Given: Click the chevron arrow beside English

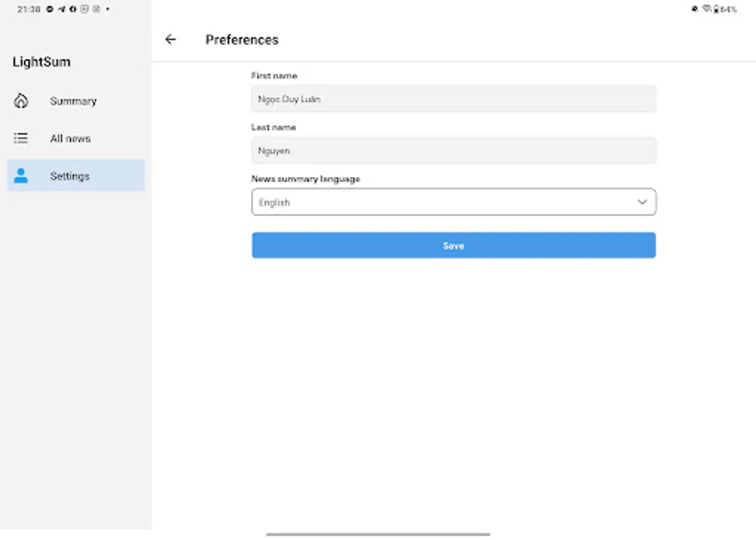Looking at the screenshot, I should click(x=642, y=202).
